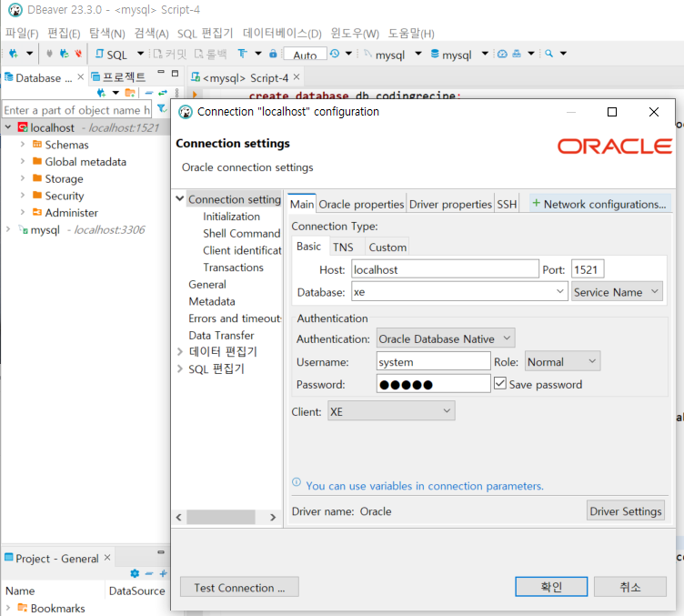Collapse the localhost Oracle connection node
The height and width of the screenshot is (616, 684).
point(8,127)
